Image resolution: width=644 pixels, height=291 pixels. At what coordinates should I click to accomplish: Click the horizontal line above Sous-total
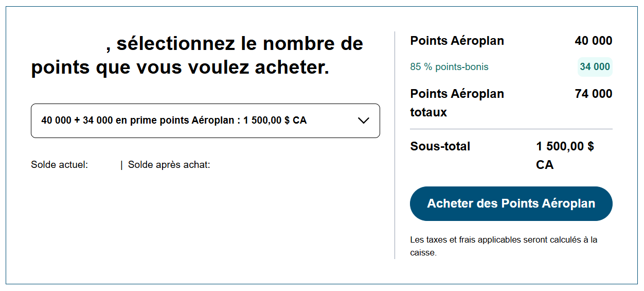tap(511, 129)
